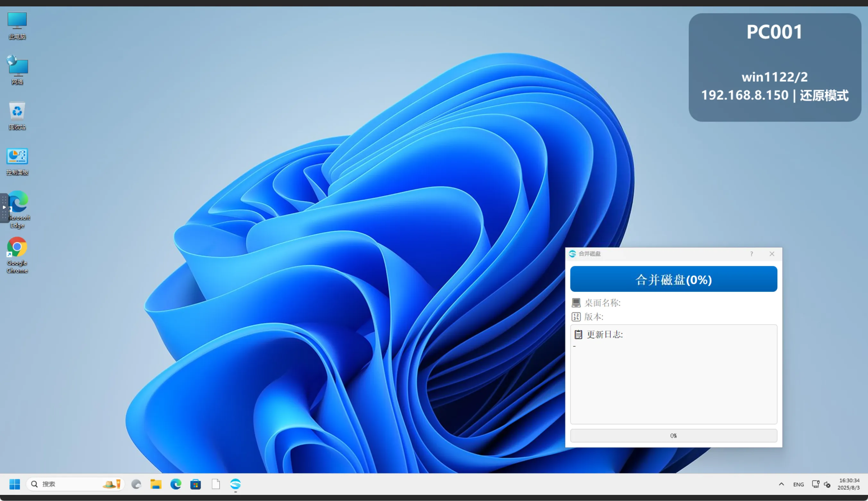Click the 版本 label
Screen dimensions: 868x501
point(594,317)
